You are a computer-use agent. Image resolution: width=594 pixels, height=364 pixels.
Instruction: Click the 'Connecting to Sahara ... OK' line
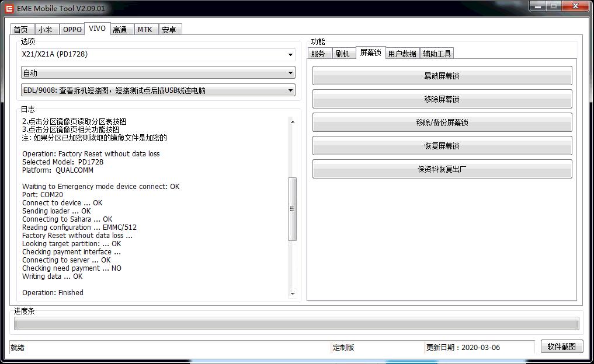click(67, 219)
